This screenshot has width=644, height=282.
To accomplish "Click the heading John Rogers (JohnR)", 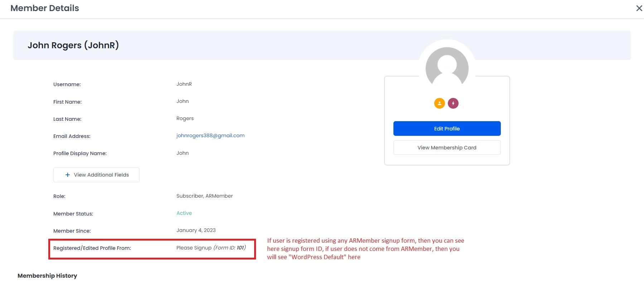I will [73, 45].
